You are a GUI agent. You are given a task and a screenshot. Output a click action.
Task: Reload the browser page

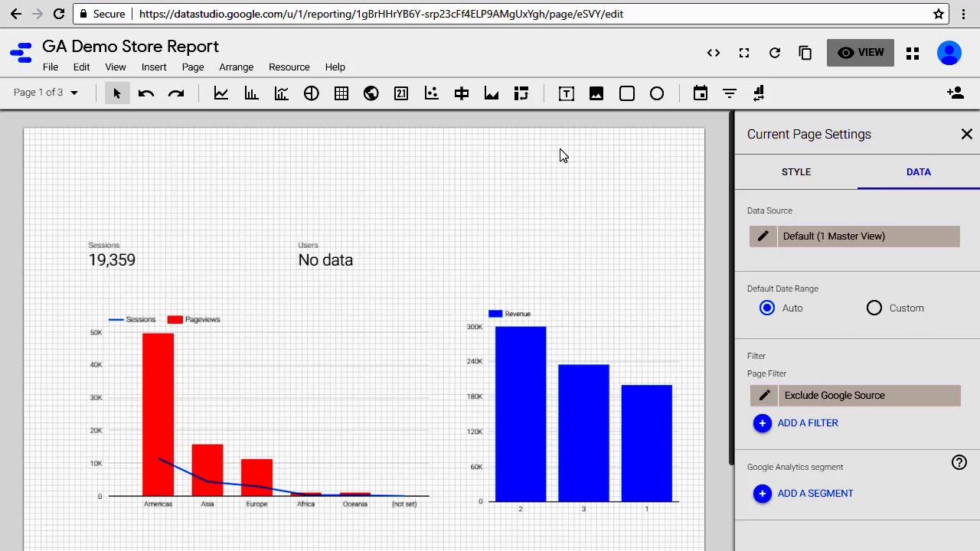(x=58, y=14)
